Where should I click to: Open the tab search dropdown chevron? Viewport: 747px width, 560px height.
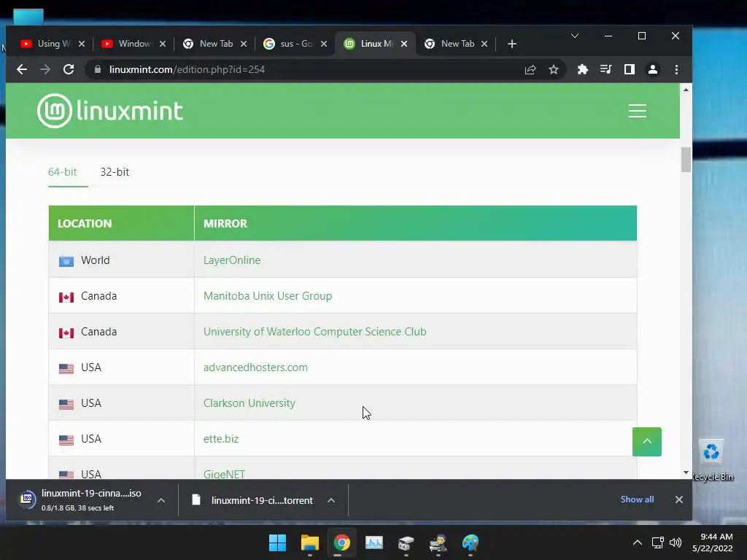575,36
